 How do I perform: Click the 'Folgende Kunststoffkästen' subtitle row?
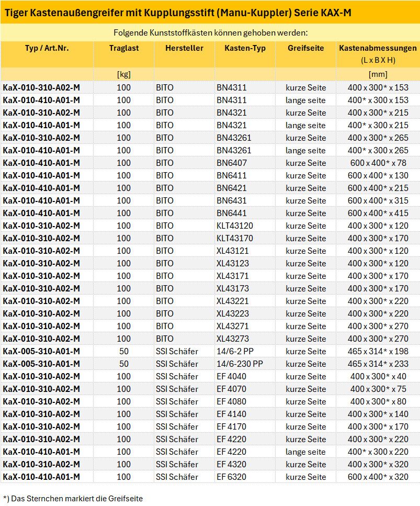click(210, 33)
